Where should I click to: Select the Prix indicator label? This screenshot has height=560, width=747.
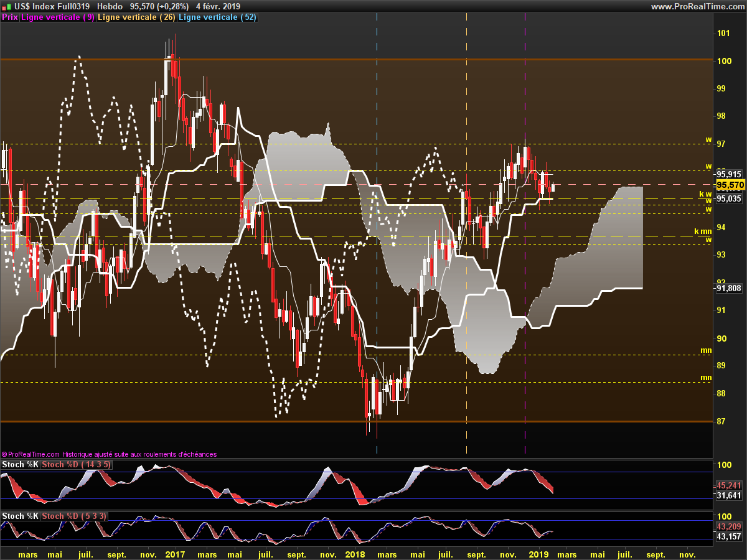tap(10, 17)
